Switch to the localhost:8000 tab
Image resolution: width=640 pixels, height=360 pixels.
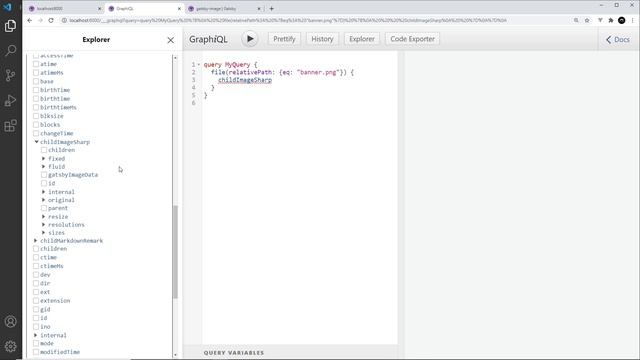tap(65, 9)
